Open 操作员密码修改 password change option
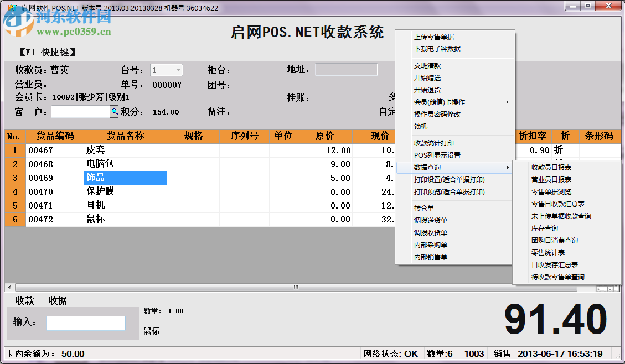The height and width of the screenshot is (364, 625). (437, 114)
